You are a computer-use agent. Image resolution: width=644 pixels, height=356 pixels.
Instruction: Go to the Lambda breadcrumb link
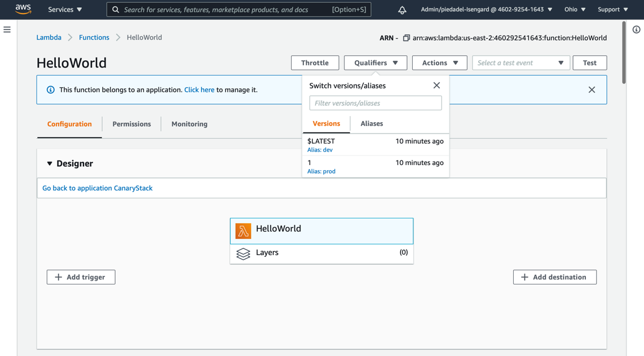click(x=49, y=37)
